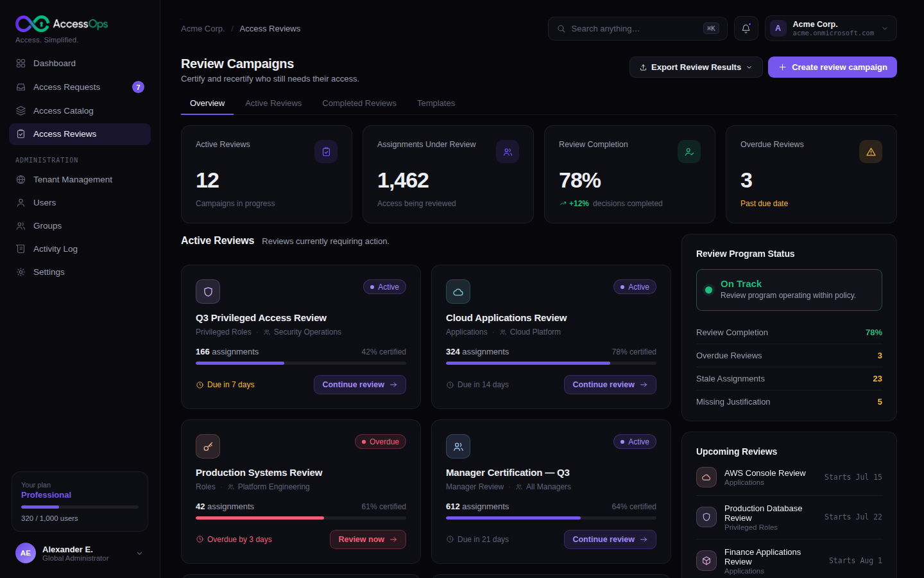The height and width of the screenshot is (578, 924).
Task: Expand the Acme Corp. tenant switcher
Action: (831, 28)
